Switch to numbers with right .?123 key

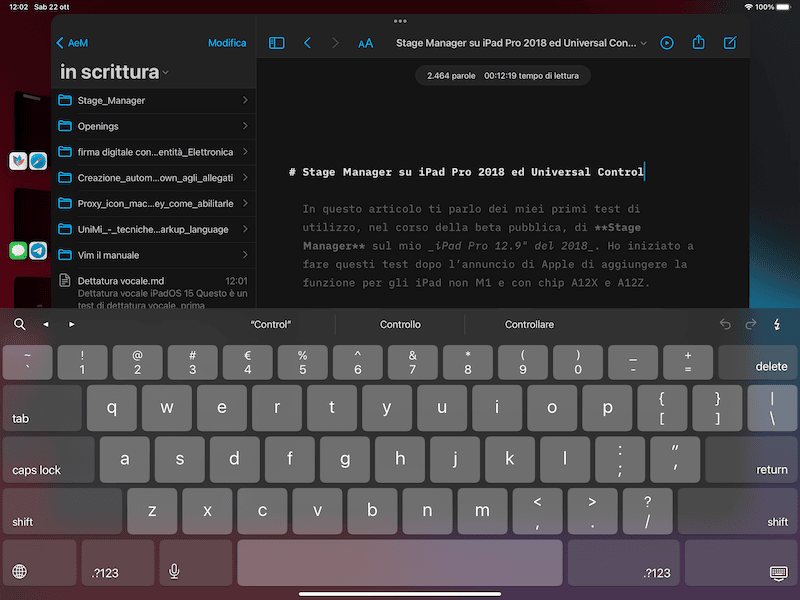[623, 563]
